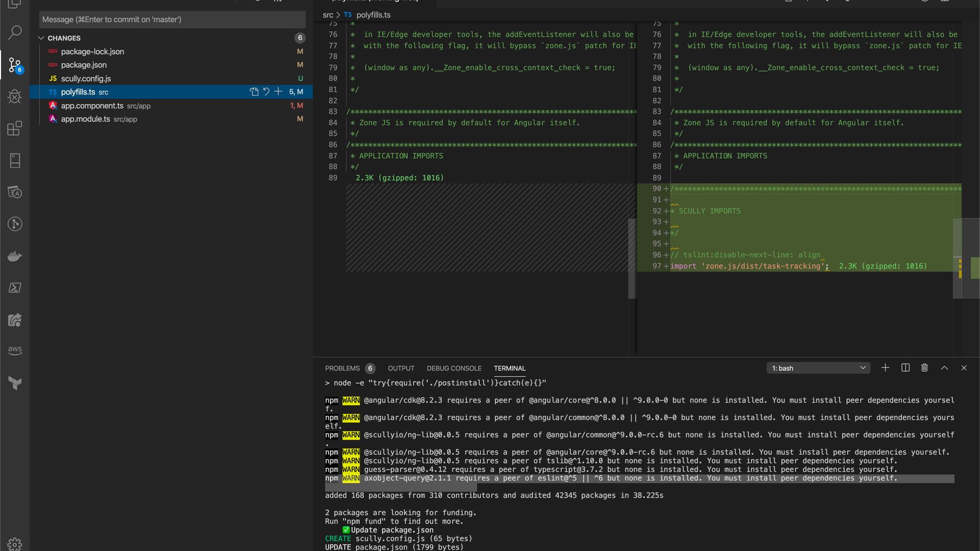Switch to the PROBLEMS tab
The image size is (980, 551).
(342, 368)
